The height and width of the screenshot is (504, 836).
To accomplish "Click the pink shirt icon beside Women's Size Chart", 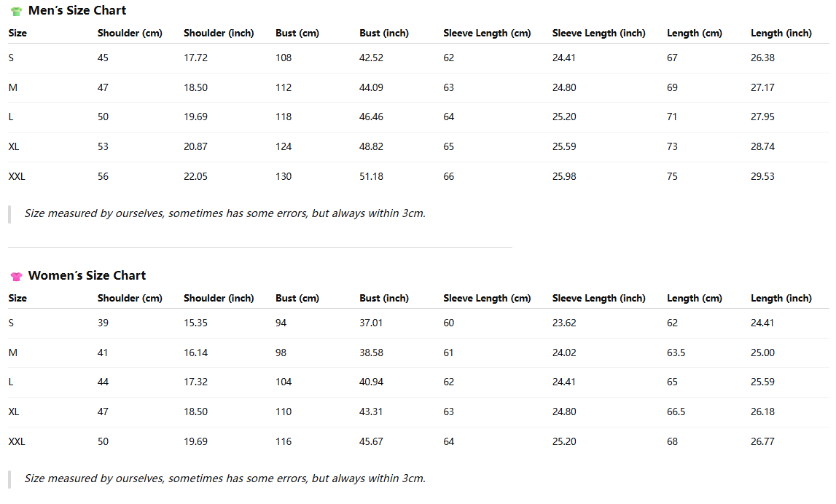I will point(16,276).
